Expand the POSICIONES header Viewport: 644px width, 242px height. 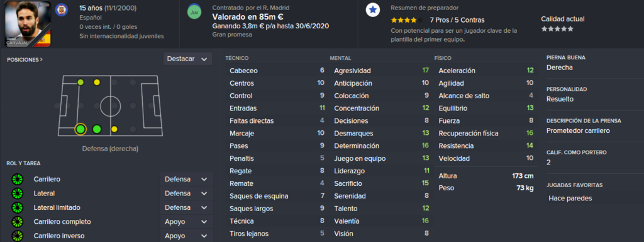coord(25,60)
